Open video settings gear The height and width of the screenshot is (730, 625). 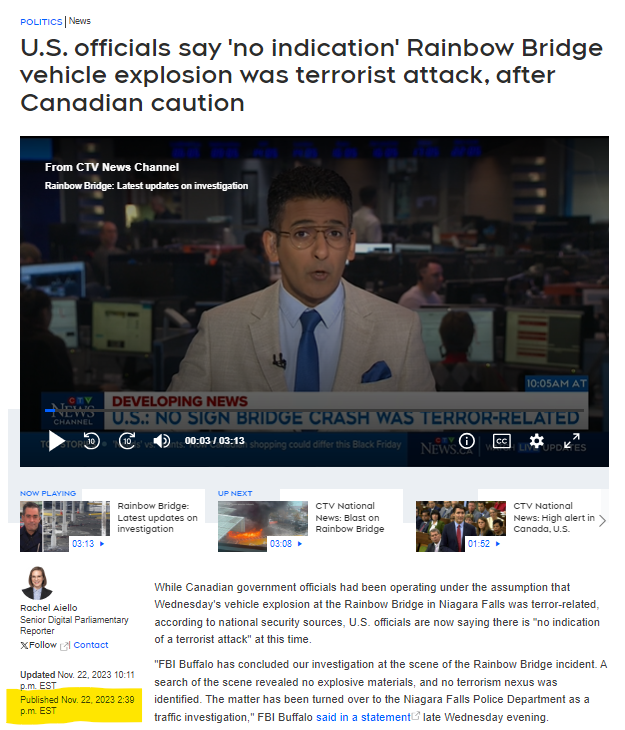(537, 440)
